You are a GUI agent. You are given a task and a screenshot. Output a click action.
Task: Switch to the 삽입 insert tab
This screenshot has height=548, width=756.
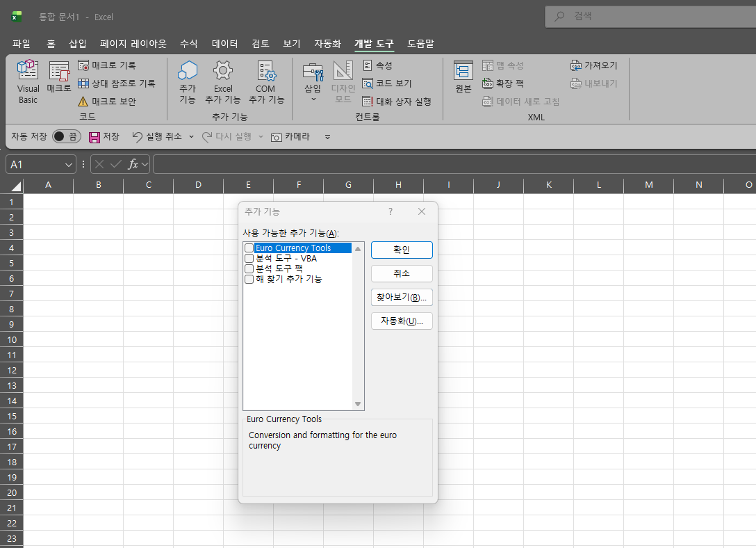tap(78, 44)
